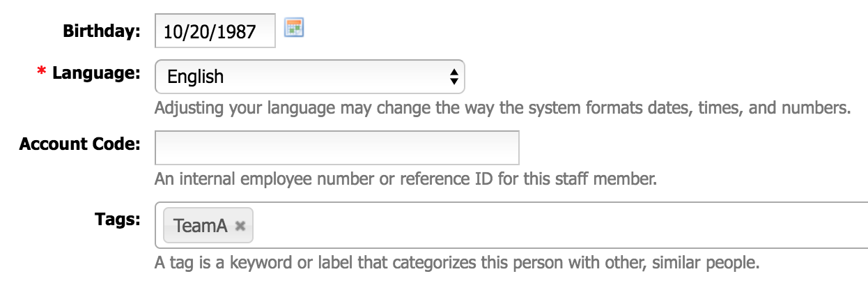Viewport: 868px width, 297px height.
Task: Open the calendar date picker icon
Action: pyautogui.click(x=294, y=28)
